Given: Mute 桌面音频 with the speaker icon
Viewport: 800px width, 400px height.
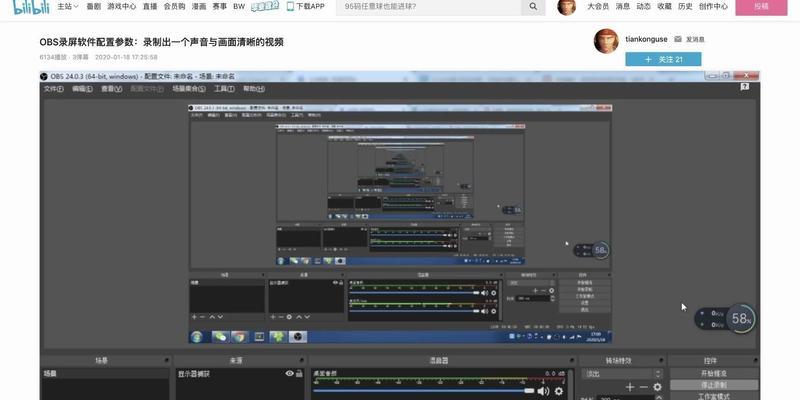Looking at the screenshot, I should (x=543, y=391).
